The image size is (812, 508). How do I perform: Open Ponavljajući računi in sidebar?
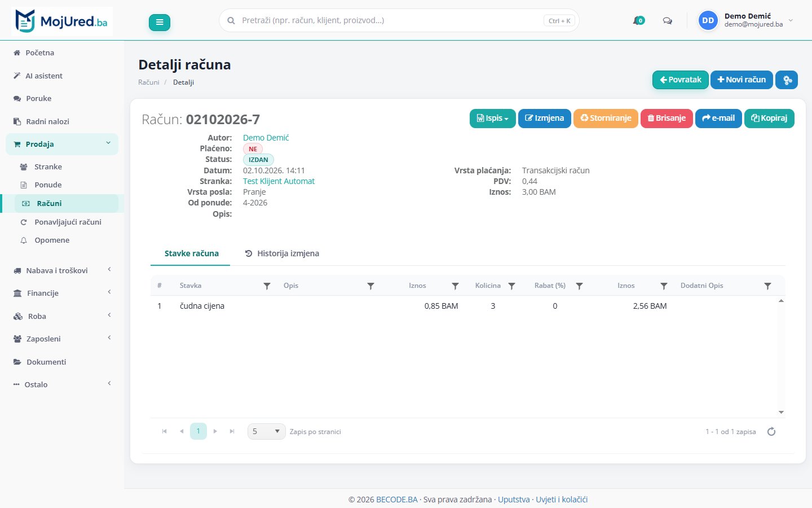tap(68, 222)
